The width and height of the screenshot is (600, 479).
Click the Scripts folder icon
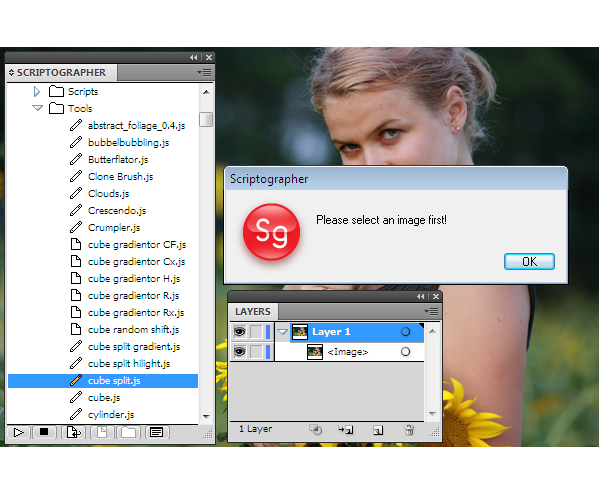tap(56, 91)
